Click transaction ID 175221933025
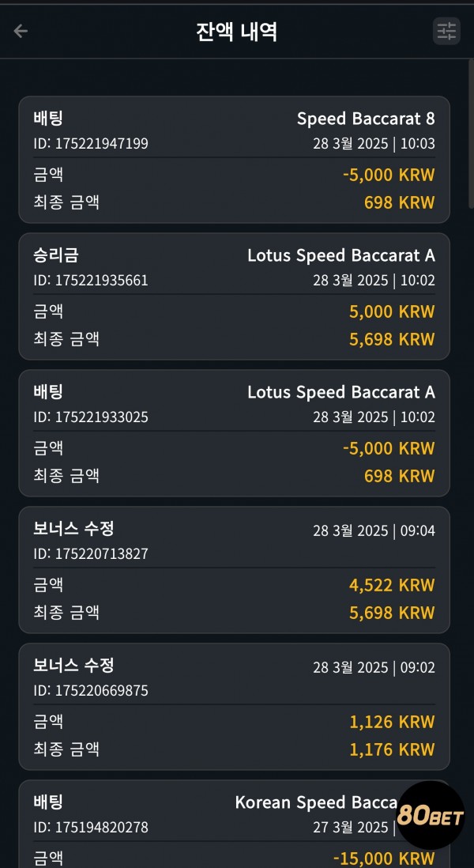Image resolution: width=474 pixels, height=868 pixels. 91,417
